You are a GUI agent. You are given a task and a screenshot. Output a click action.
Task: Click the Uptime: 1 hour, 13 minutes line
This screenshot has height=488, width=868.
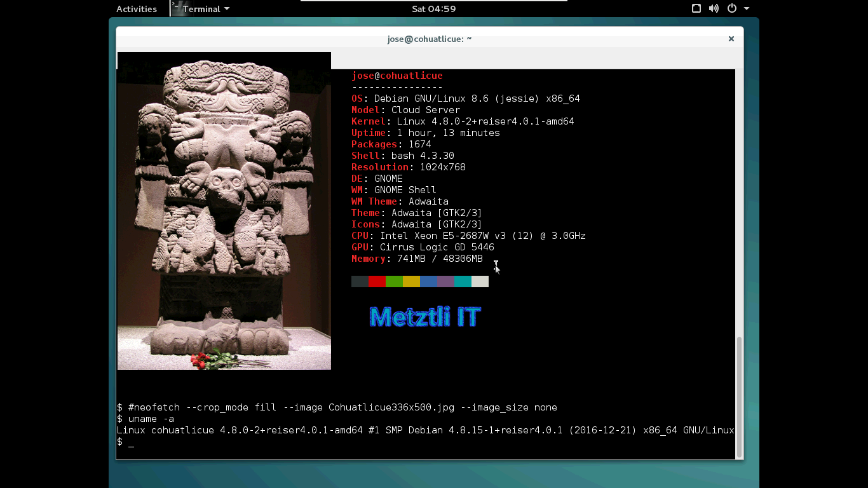pyautogui.click(x=426, y=133)
